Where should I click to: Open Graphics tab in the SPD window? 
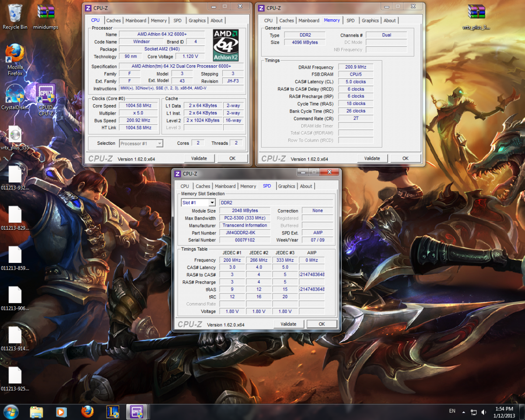point(287,186)
